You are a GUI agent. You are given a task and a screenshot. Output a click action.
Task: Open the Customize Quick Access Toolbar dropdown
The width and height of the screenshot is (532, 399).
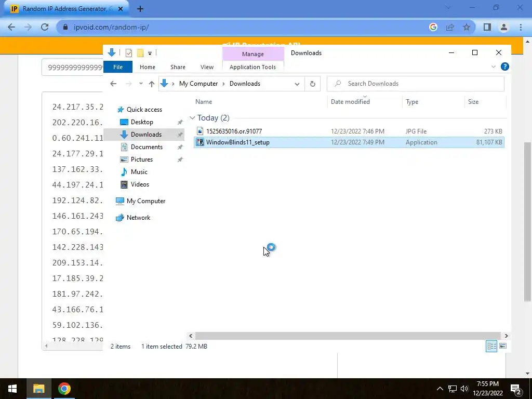[150, 54]
